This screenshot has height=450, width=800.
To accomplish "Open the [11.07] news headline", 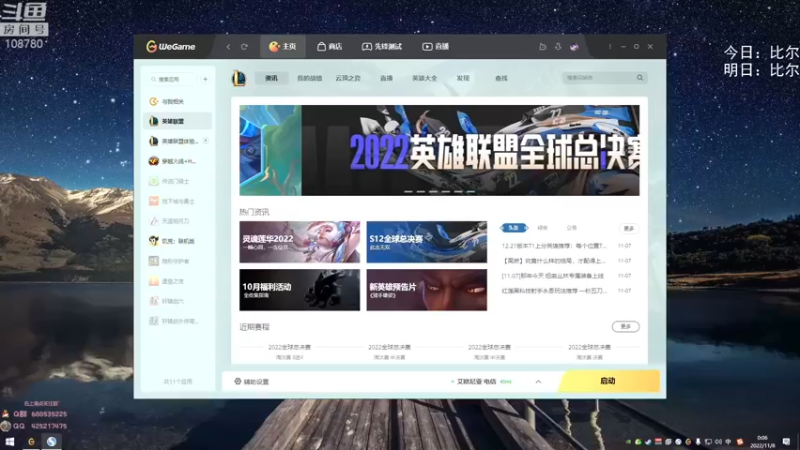I will [553, 276].
